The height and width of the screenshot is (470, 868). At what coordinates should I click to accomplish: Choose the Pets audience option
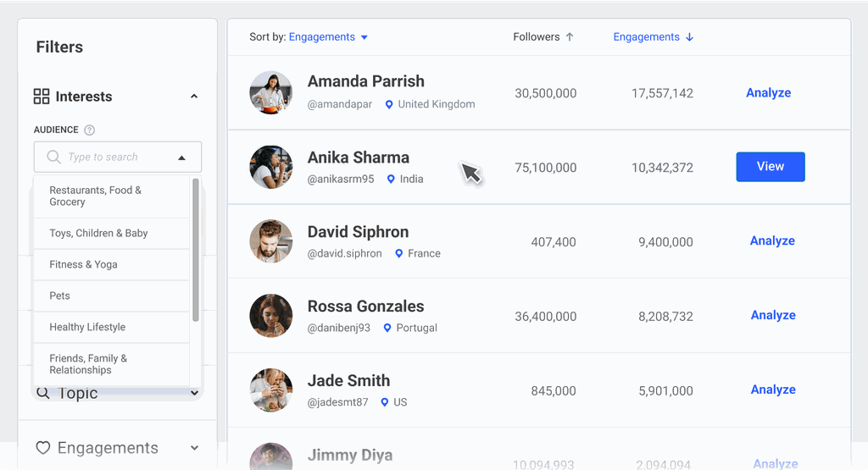[59, 296]
